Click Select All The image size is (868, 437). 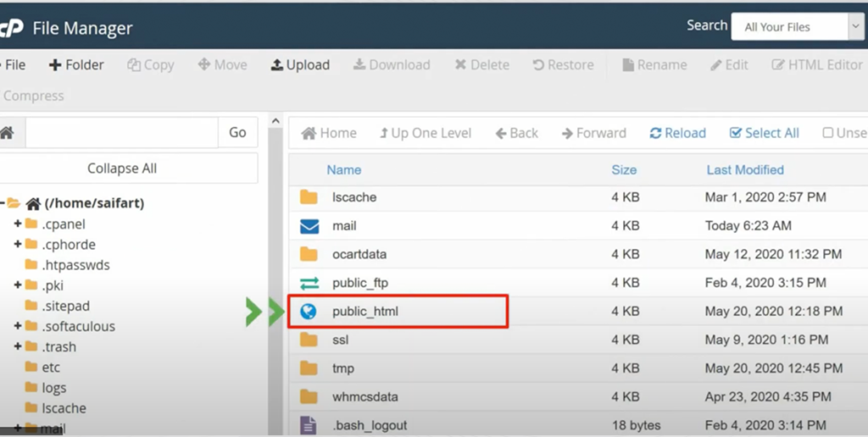[x=765, y=133]
